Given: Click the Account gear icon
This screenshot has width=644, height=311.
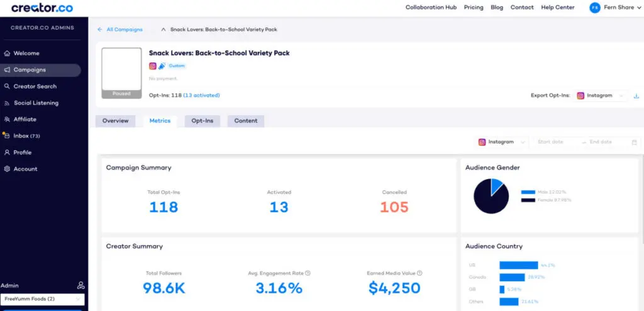Looking at the screenshot, I should pyautogui.click(x=7, y=169).
